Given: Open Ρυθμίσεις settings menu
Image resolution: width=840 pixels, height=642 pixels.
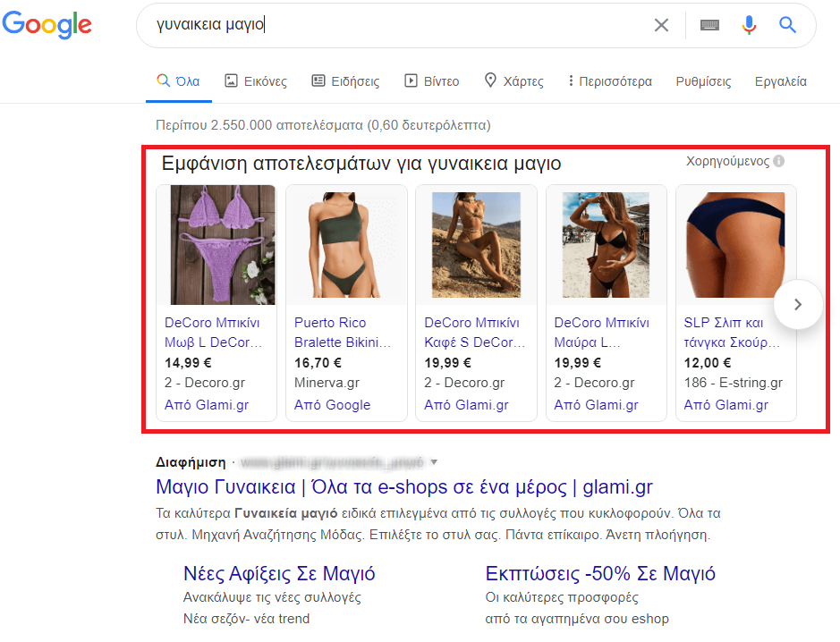Looking at the screenshot, I should [703, 81].
